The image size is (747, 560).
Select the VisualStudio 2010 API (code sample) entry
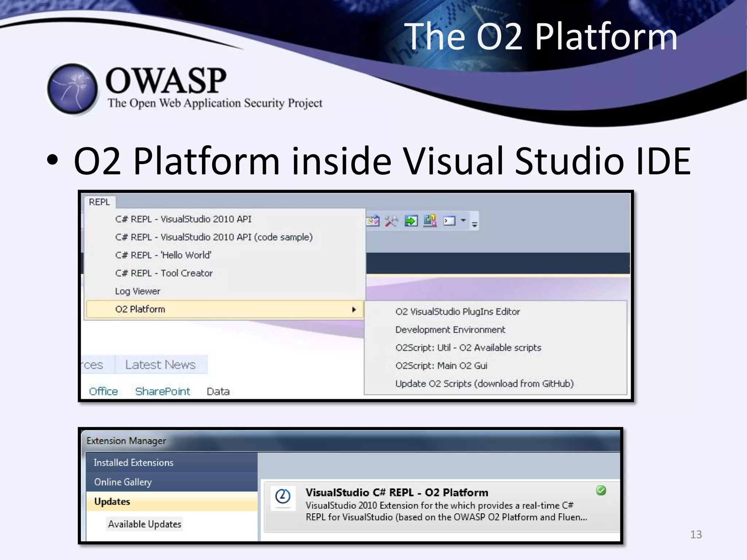[x=214, y=237]
